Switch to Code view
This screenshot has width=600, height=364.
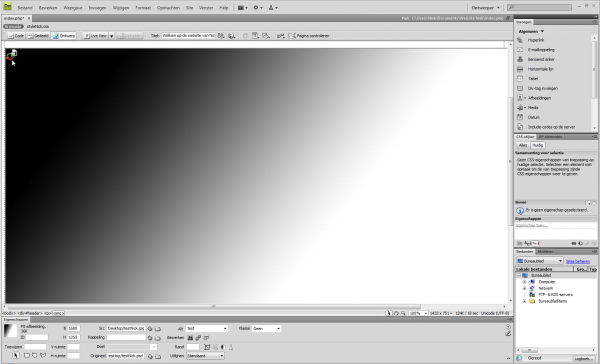[16, 36]
